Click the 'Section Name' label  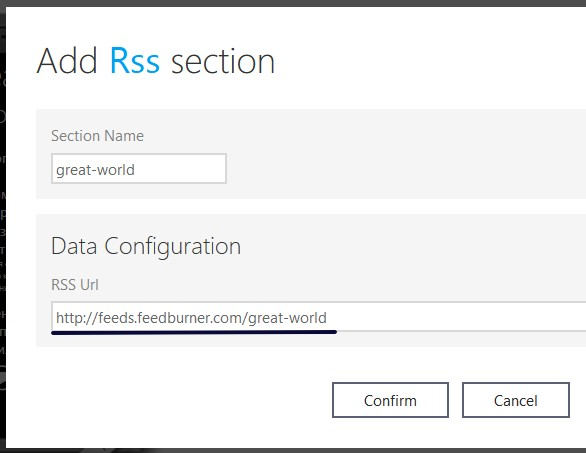tap(97, 136)
